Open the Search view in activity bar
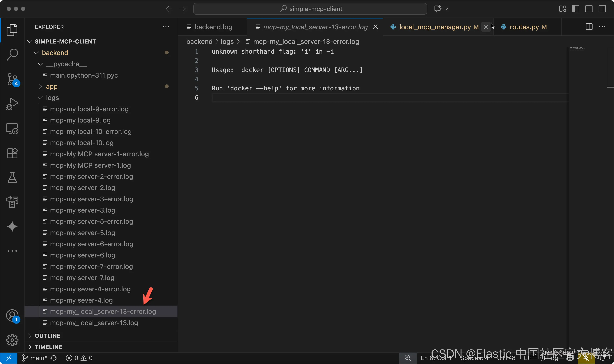Screen dimensions: 614x364 12,55
